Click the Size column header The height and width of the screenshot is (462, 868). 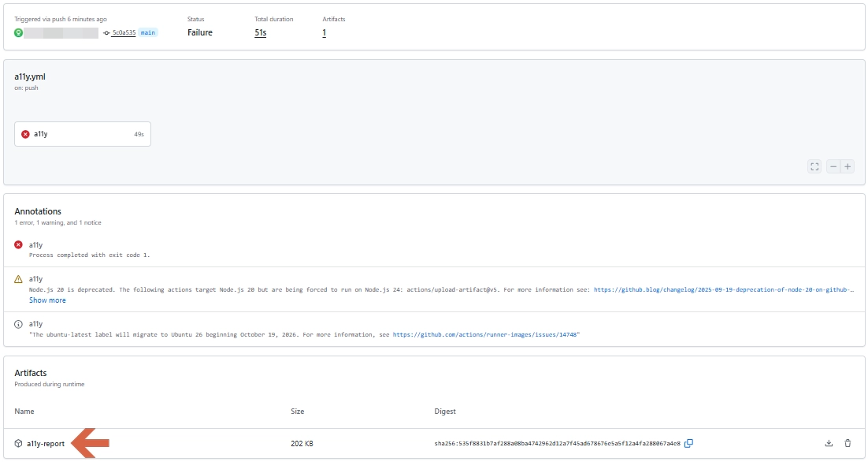(297, 412)
